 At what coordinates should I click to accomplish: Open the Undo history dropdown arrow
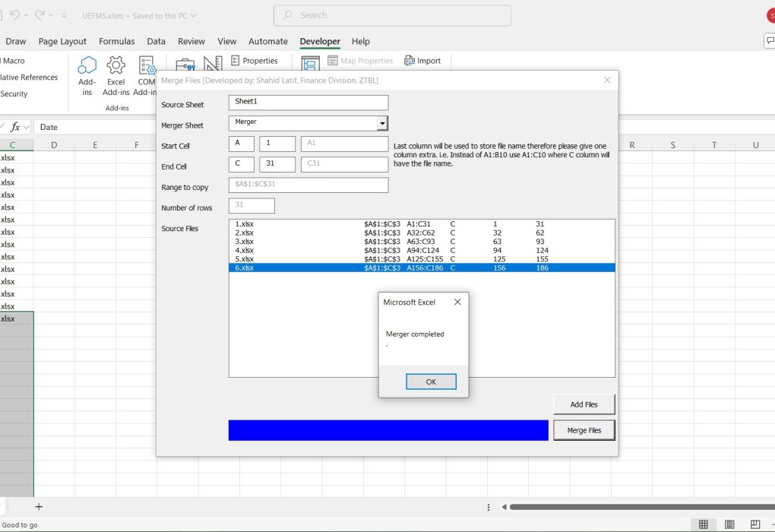27,15
